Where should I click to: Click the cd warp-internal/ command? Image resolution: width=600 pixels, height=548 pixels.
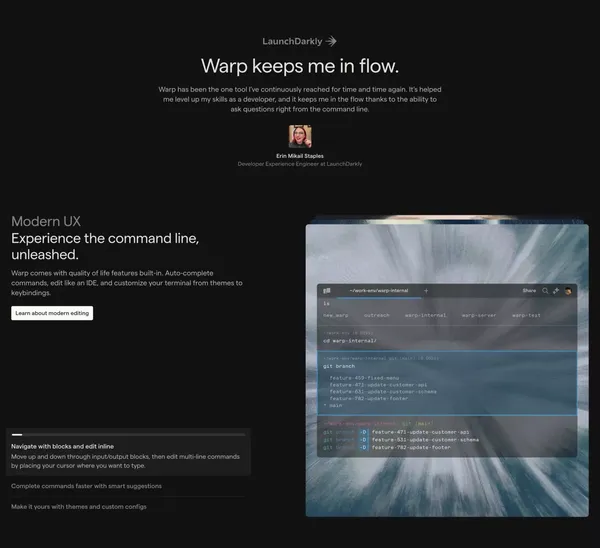point(350,341)
